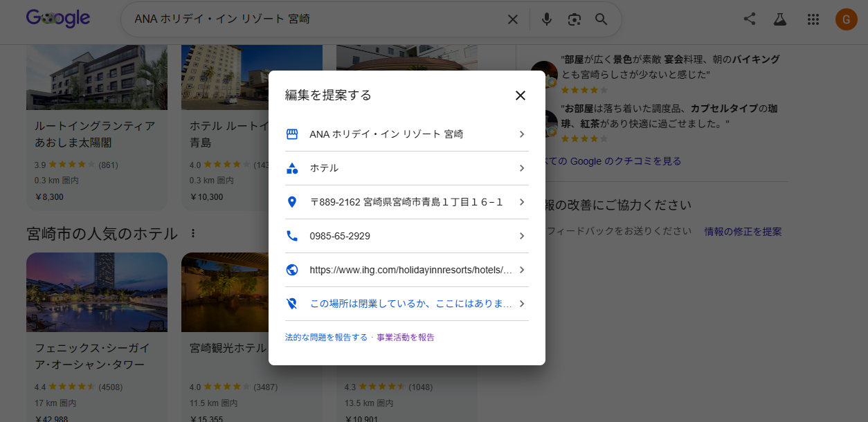Click the store icon beside the hotel name
The width and height of the screenshot is (868, 422).
292,134
